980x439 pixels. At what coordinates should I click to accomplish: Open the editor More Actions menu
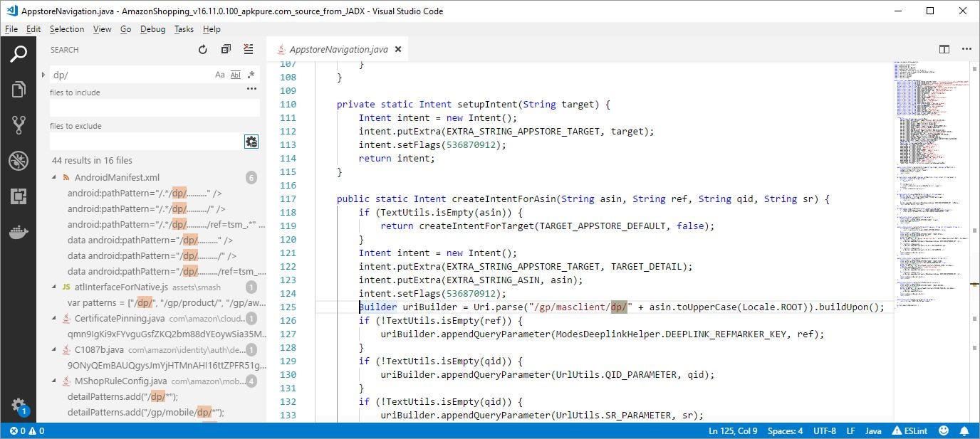coord(966,49)
